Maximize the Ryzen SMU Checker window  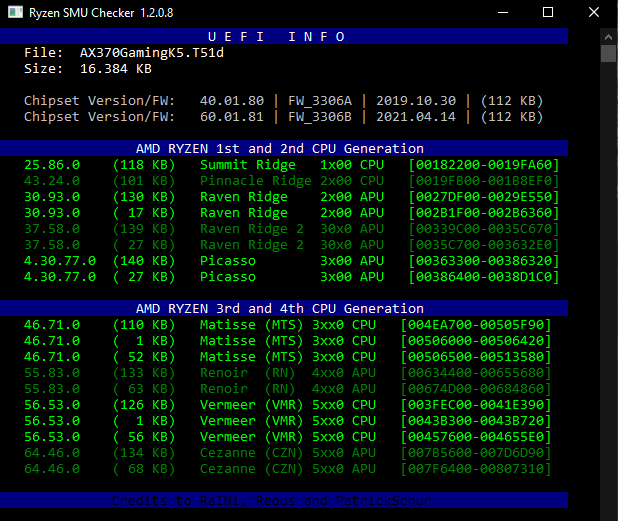548,12
